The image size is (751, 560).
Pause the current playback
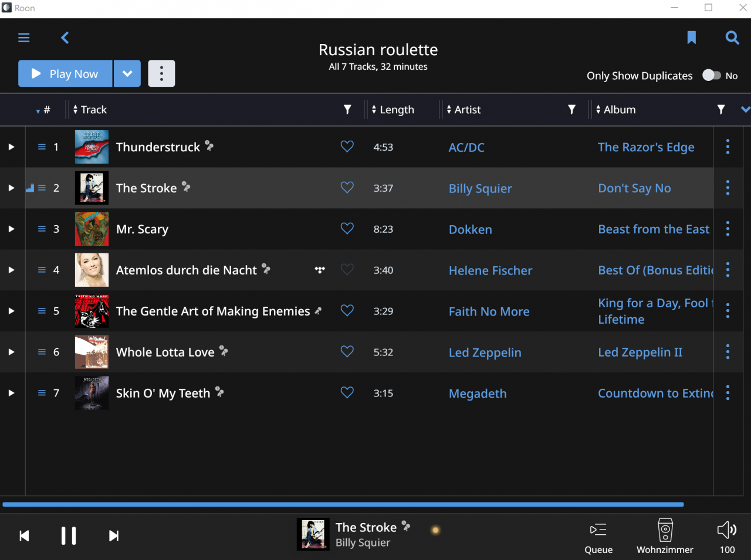pos(69,535)
